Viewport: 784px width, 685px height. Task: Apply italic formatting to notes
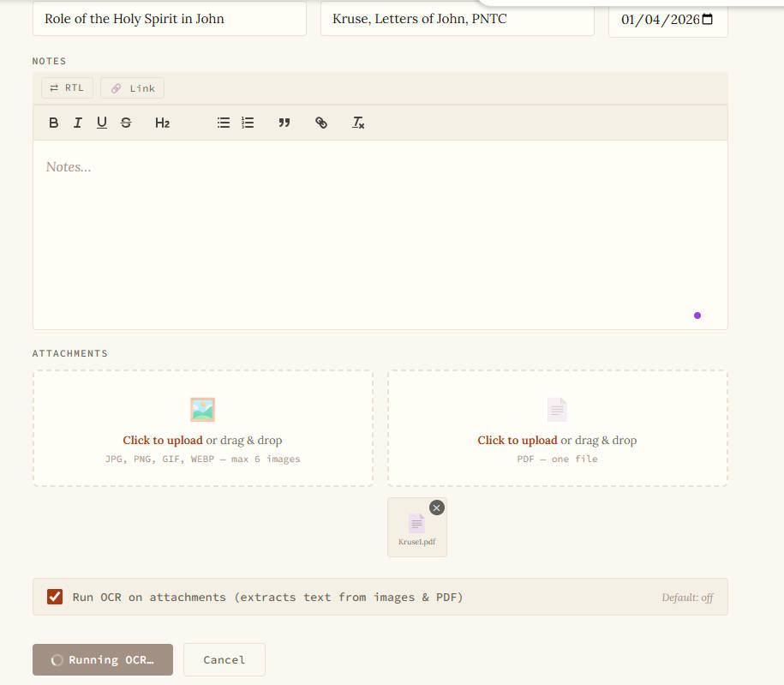(78, 123)
